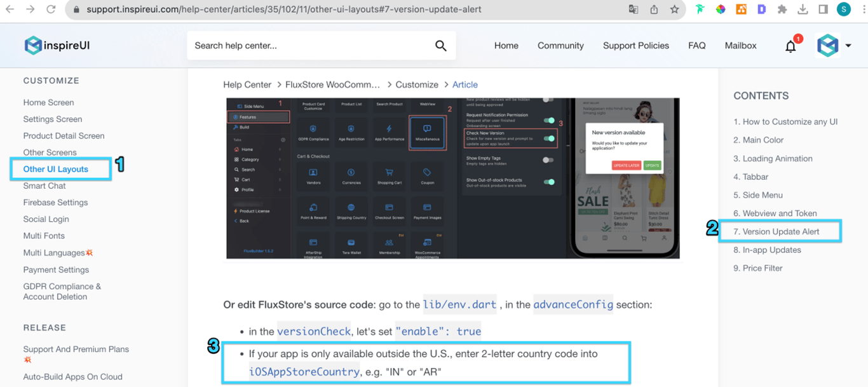Toggle Show Empty Tags switch in image
The image size is (868, 387).
[548, 160]
